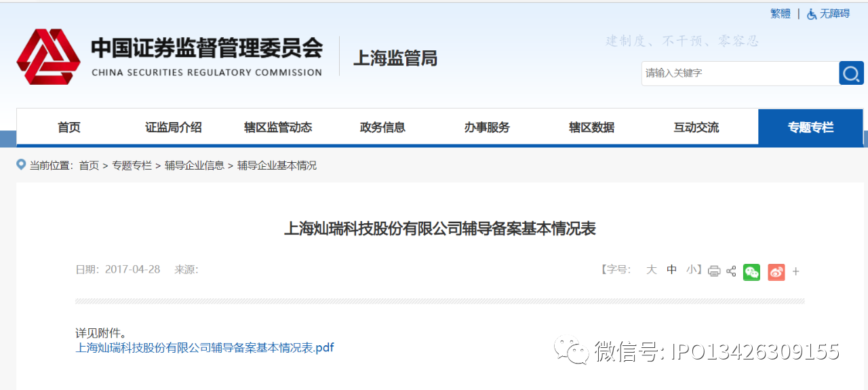The height and width of the screenshot is (390, 868).
Task: Open the 互动交流 navigation tab
Action: pos(696,127)
